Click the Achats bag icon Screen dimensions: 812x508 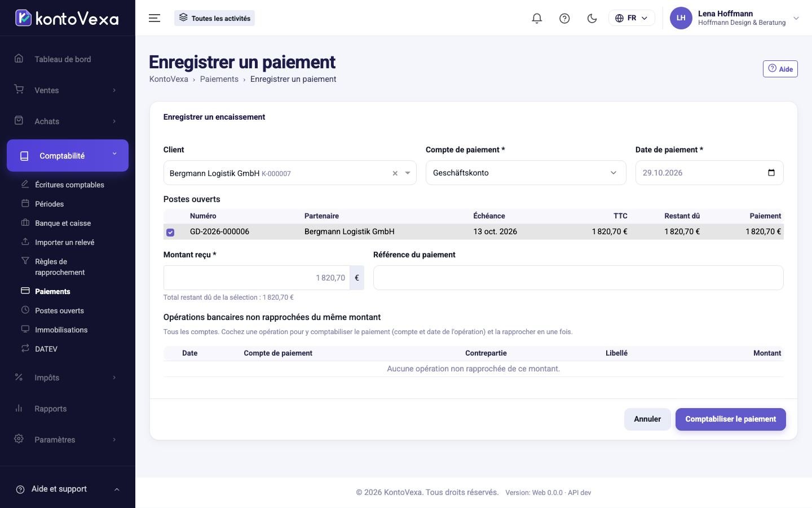[x=19, y=121]
